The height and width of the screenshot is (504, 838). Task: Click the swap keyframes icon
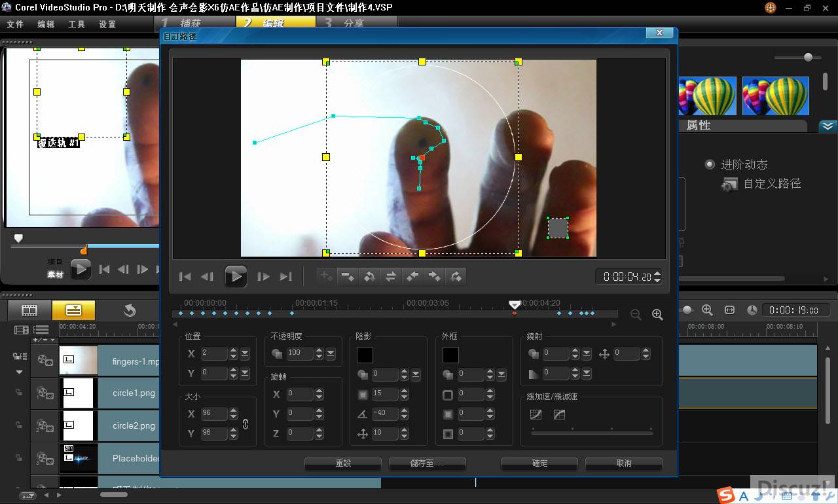[391, 277]
